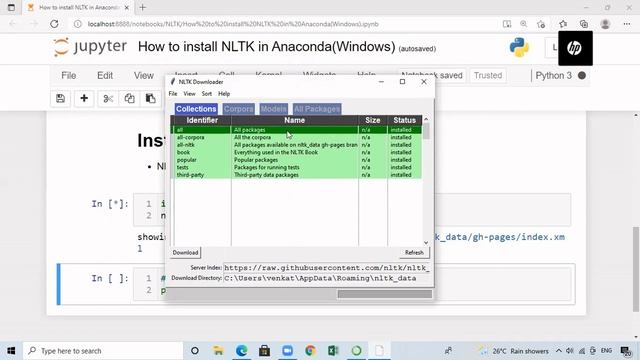640x360 pixels.
Task: Open the Jupyter View menu
Action: point(144,76)
